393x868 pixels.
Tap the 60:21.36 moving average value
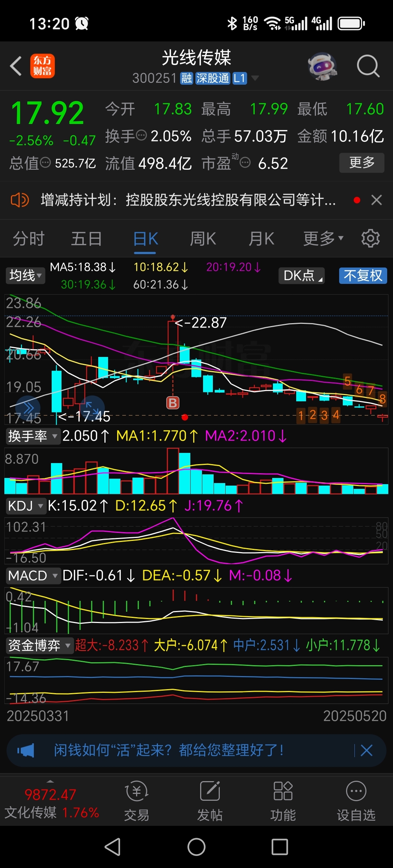[x=160, y=284]
